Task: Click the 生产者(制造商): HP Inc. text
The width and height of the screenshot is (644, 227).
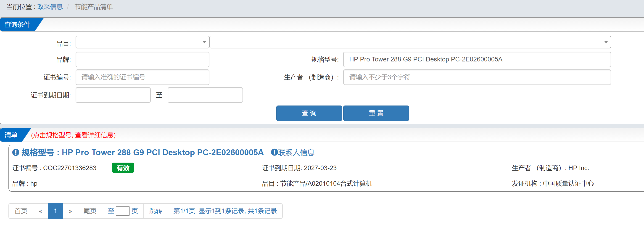Action: pos(550,168)
